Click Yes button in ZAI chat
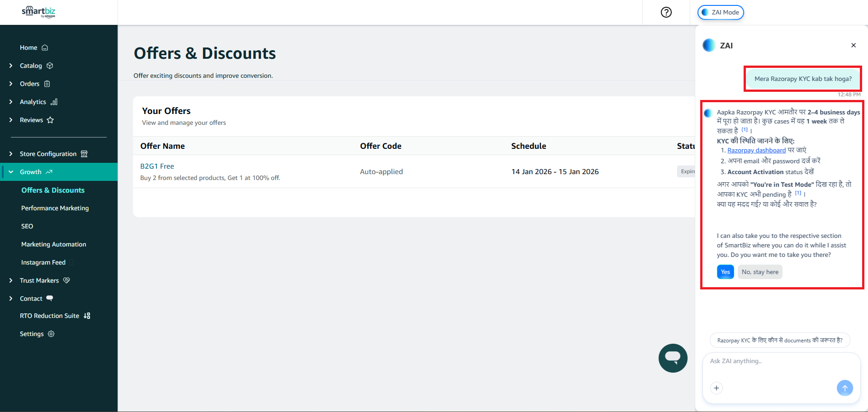Viewport: 868px width, 412px height. pyautogui.click(x=725, y=272)
